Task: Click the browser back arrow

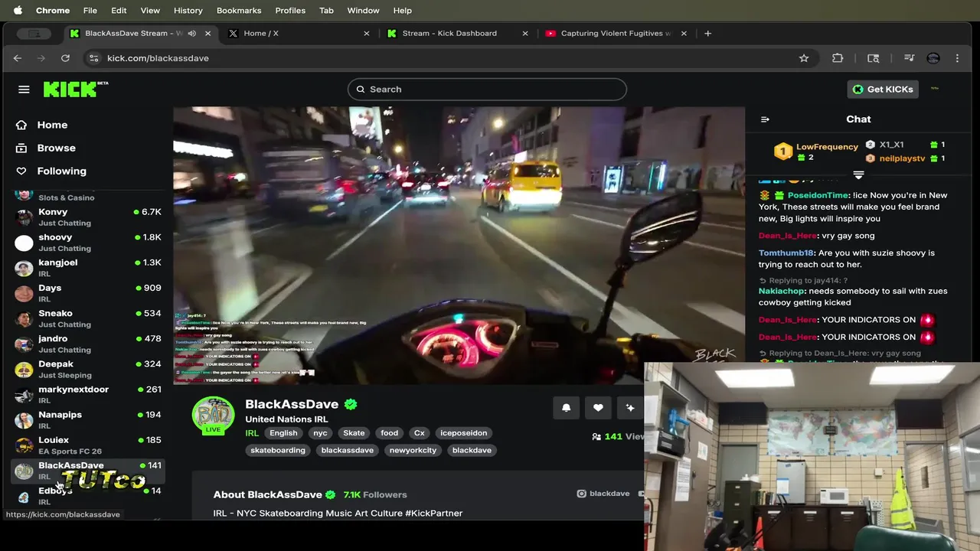Action: click(17, 58)
